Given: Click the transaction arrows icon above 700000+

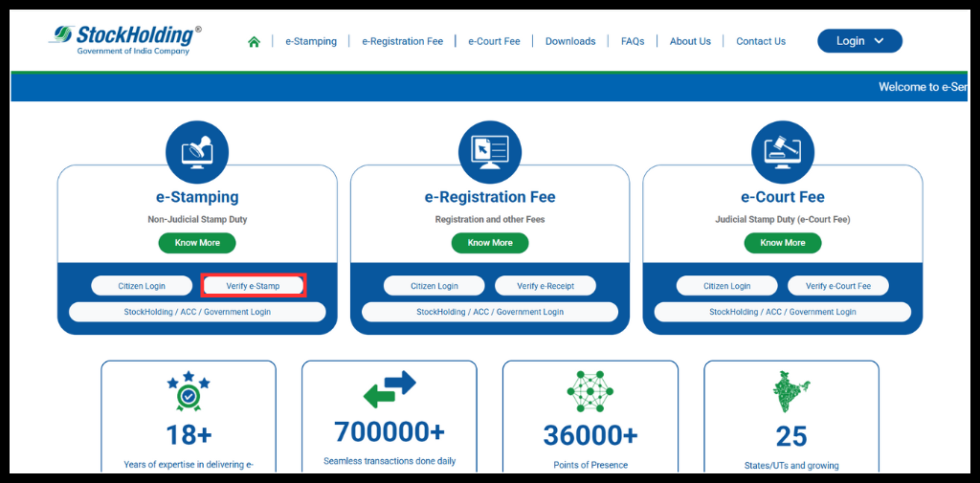Looking at the screenshot, I should [x=390, y=389].
